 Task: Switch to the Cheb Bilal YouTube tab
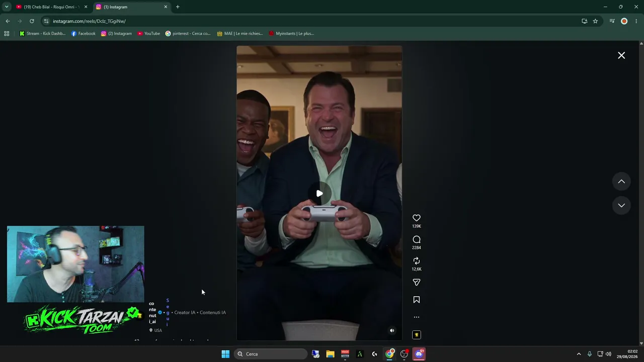tap(52, 7)
